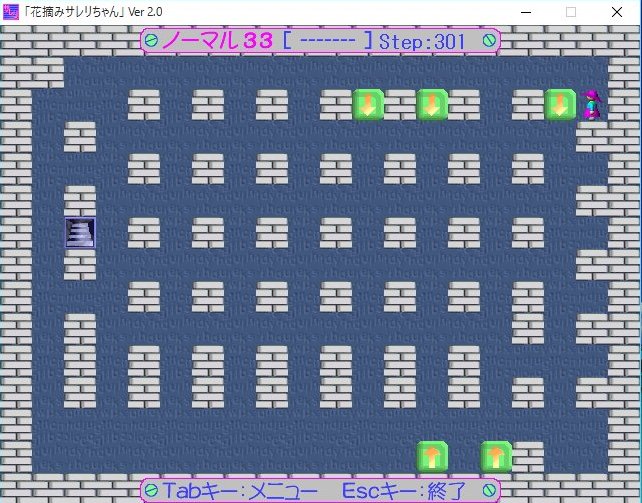This screenshot has width=642, height=503.
Task: Click the staircase exit tile
Action: point(80,233)
